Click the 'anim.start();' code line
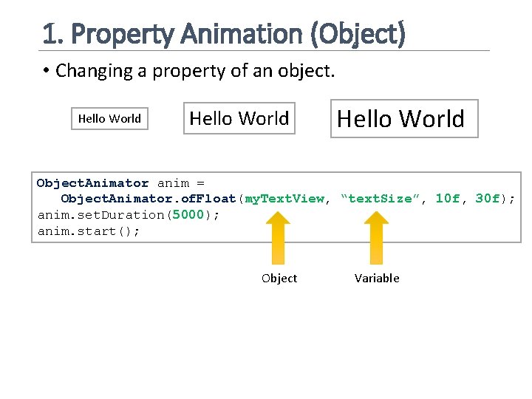 [x=89, y=231]
